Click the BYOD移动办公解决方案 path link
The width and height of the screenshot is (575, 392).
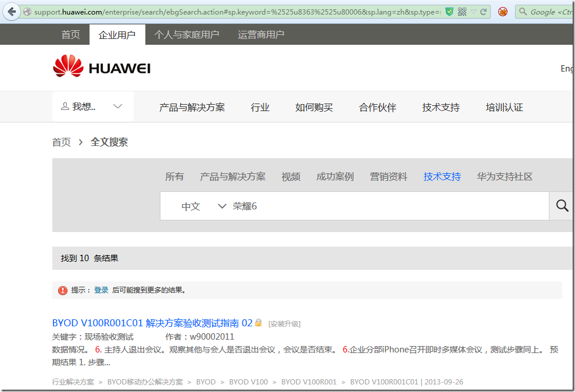[x=145, y=382]
